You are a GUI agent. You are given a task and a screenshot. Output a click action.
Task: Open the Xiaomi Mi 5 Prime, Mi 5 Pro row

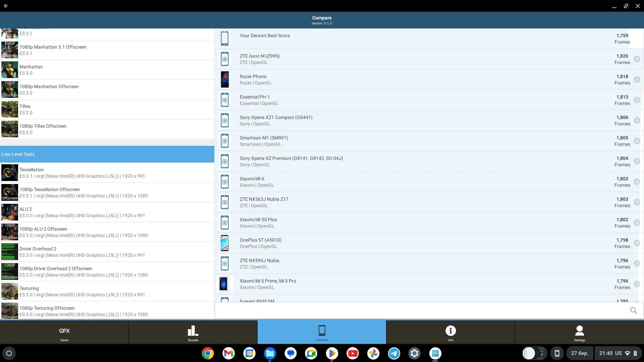[429, 284]
